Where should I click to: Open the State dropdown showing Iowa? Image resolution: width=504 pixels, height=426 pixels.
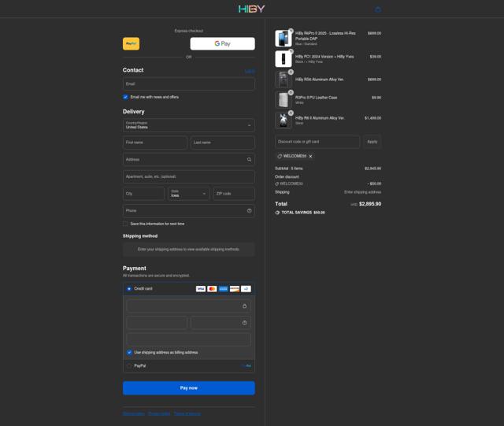click(x=189, y=194)
